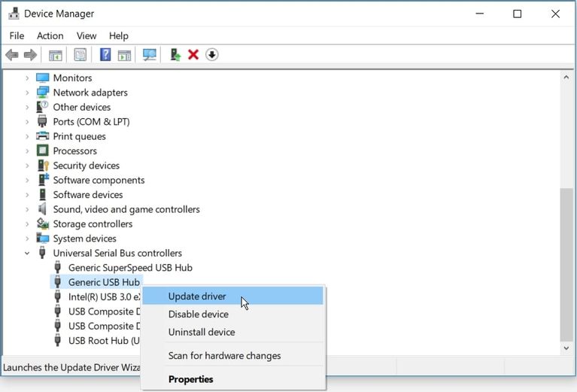Expand the Storage controllers category
This screenshot has height=392, width=577.
click(x=27, y=223)
